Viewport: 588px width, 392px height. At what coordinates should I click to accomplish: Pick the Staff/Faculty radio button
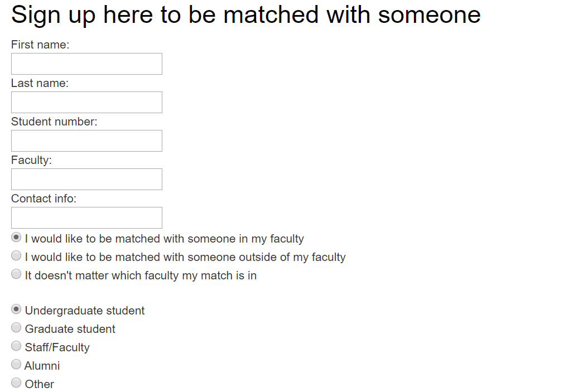pos(16,346)
